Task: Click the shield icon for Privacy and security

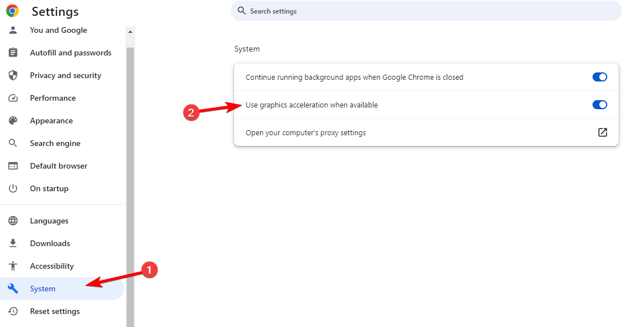Action: tap(13, 75)
